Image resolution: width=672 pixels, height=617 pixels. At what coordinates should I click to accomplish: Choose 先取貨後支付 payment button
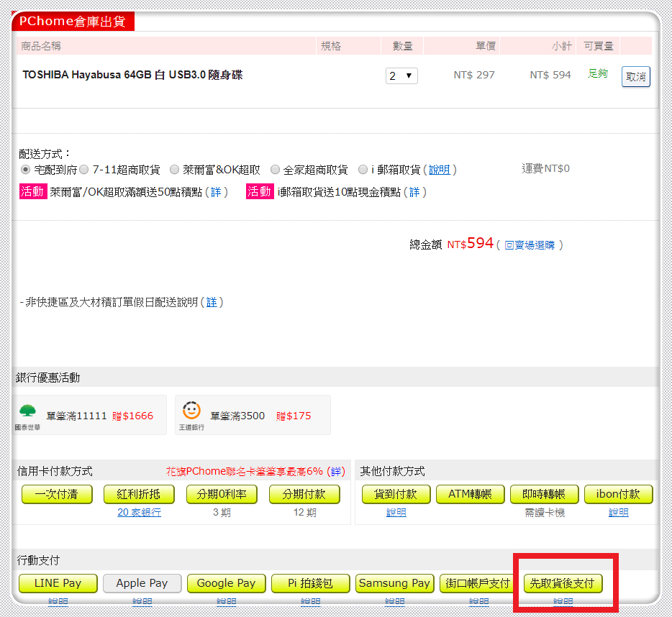[x=563, y=584]
